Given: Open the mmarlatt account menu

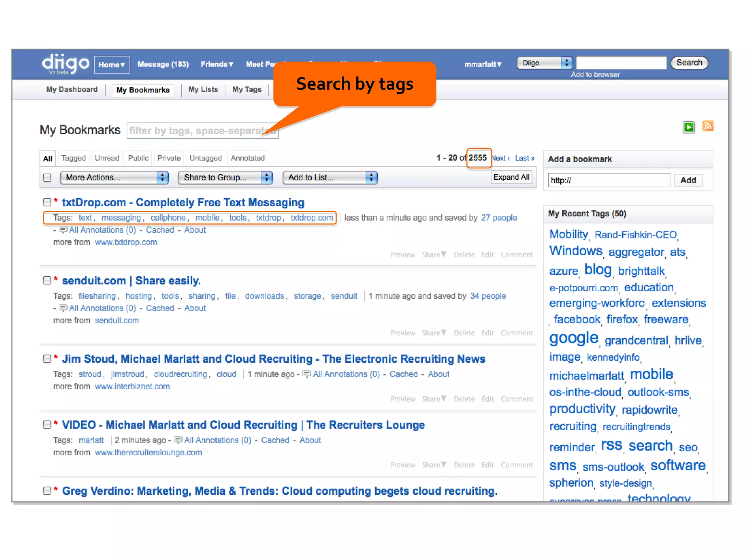Looking at the screenshot, I should (483, 64).
